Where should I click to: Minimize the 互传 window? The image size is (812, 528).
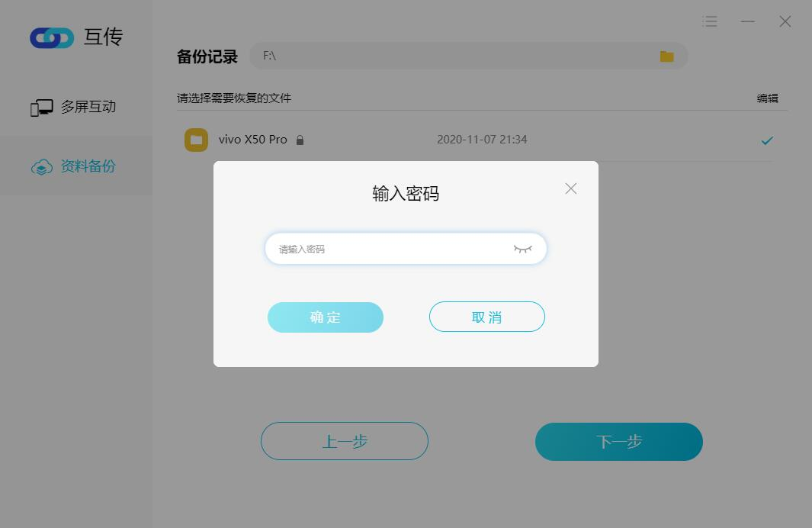747,21
